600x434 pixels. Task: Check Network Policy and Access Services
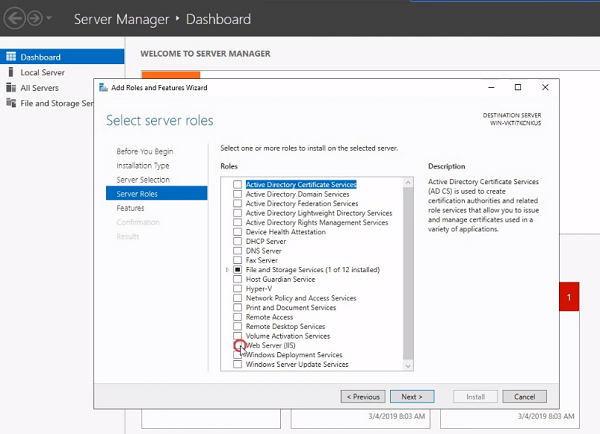pos(237,298)
